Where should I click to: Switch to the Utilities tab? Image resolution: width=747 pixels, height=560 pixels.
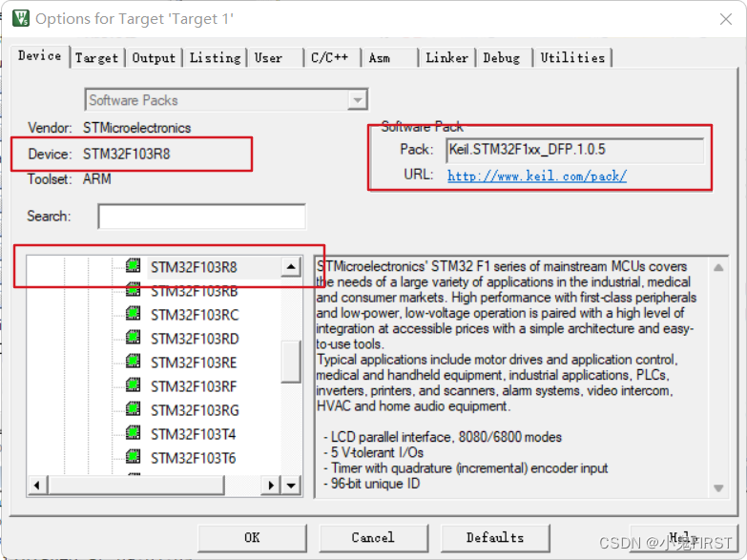(x=572, y=58)
